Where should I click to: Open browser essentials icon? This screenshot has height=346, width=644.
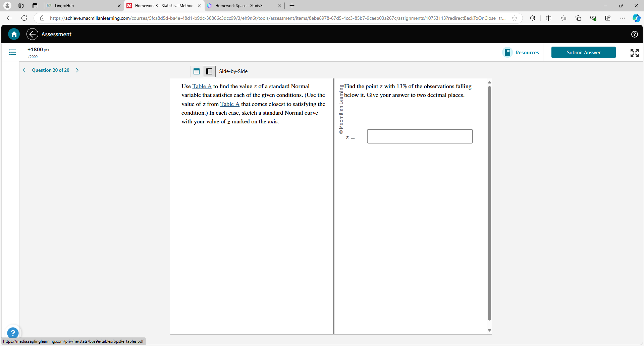pos(593,18)
